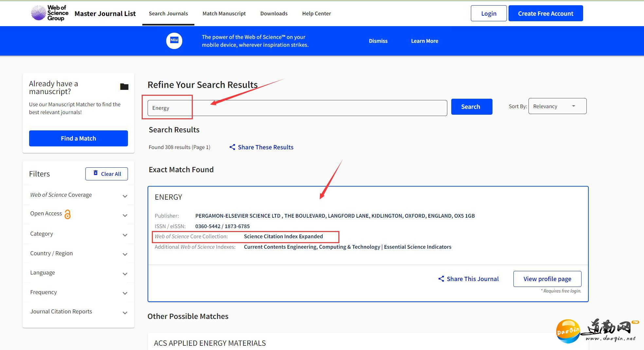Click the Login button
644x350 pixels.
(x=489, y=13)
